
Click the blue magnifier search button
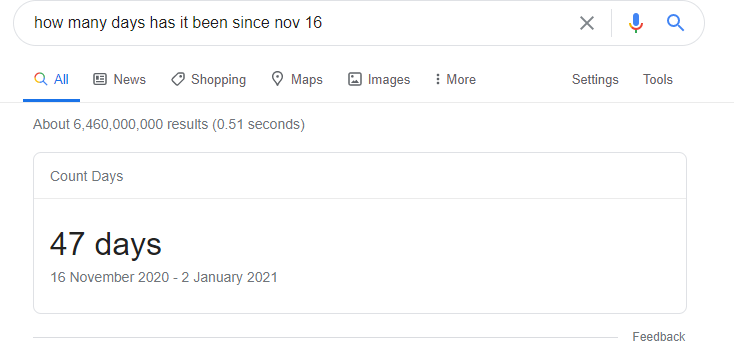tap(675, 22)
